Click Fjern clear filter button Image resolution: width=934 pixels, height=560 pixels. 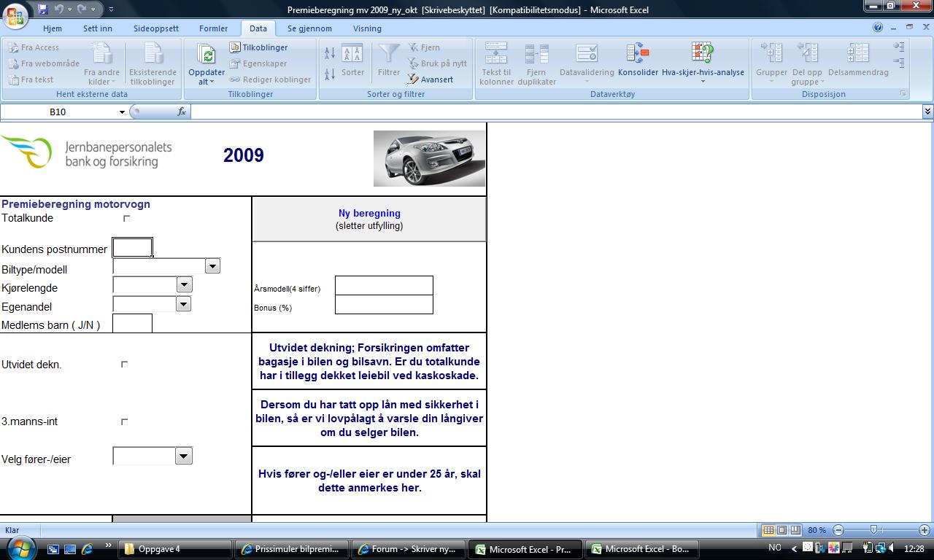[x=424, y=47]
